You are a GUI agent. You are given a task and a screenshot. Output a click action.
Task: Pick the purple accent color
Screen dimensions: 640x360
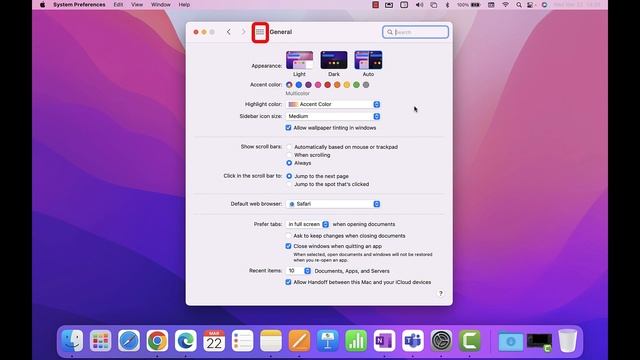coord(308,85)
